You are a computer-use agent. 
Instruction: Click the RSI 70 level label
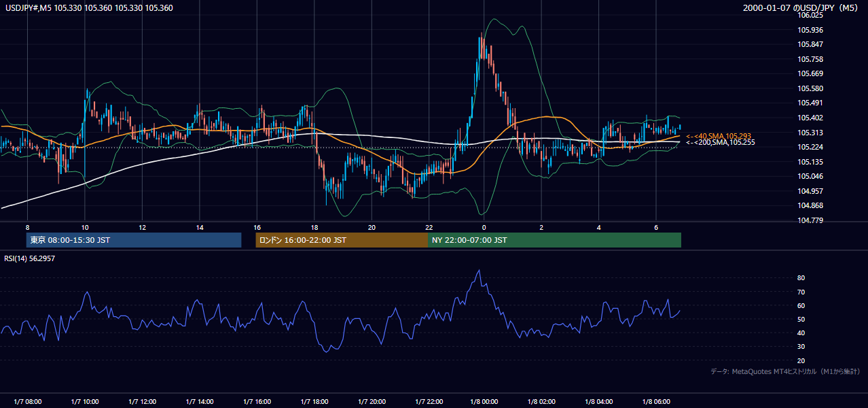coord(801,292)
